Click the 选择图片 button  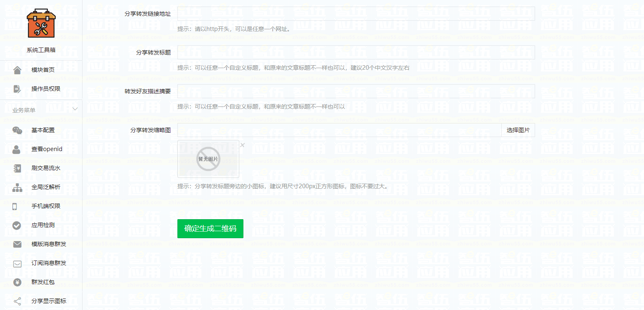pyautogui.click(x=518, y=130)
